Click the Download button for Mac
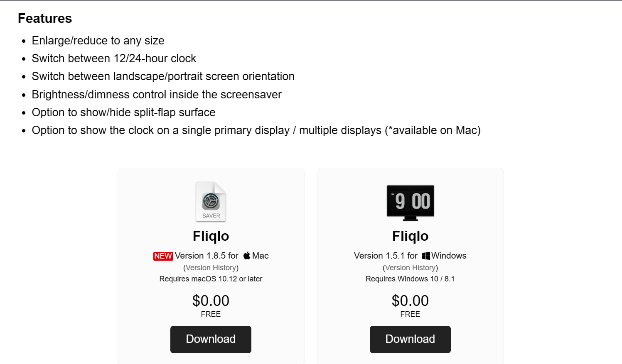Viewport: 622px width, 364px height. click(x=211, y=339)
